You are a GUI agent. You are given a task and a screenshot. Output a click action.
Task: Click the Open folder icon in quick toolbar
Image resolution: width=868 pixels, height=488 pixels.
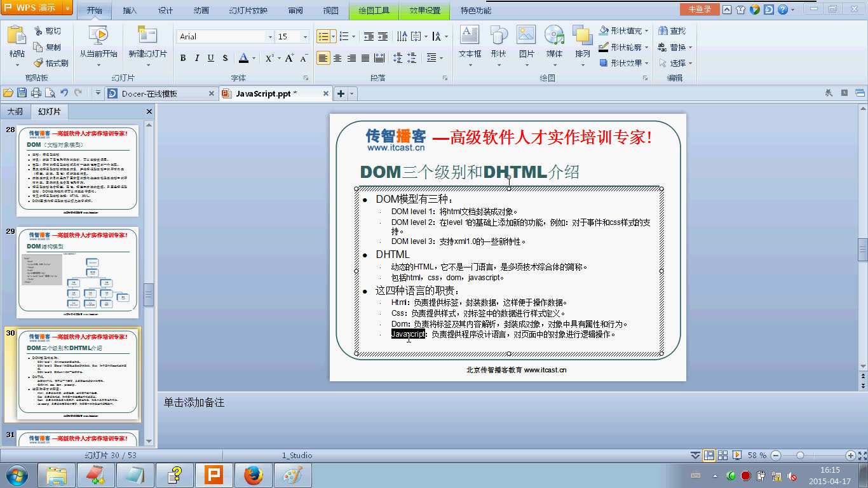pyautogui.click(x=8, y=93)
